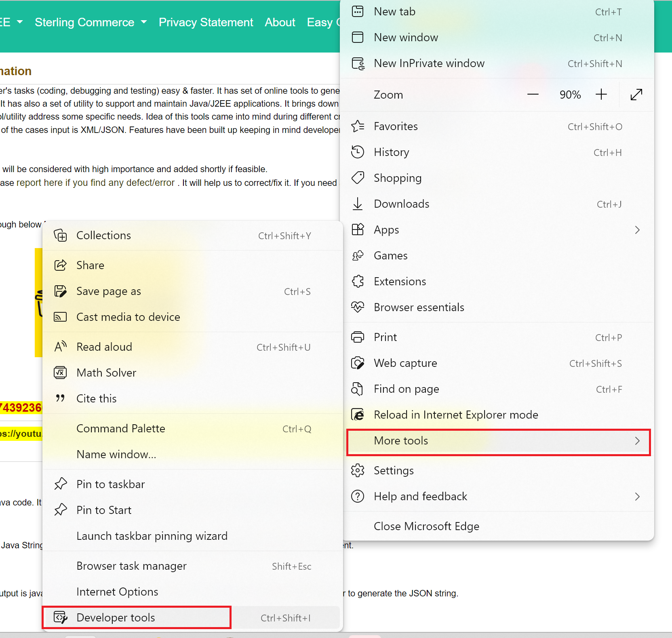This screenshot has height=638, width=672.
Task: Click the Save page as icon
Action: click(60, 291)
